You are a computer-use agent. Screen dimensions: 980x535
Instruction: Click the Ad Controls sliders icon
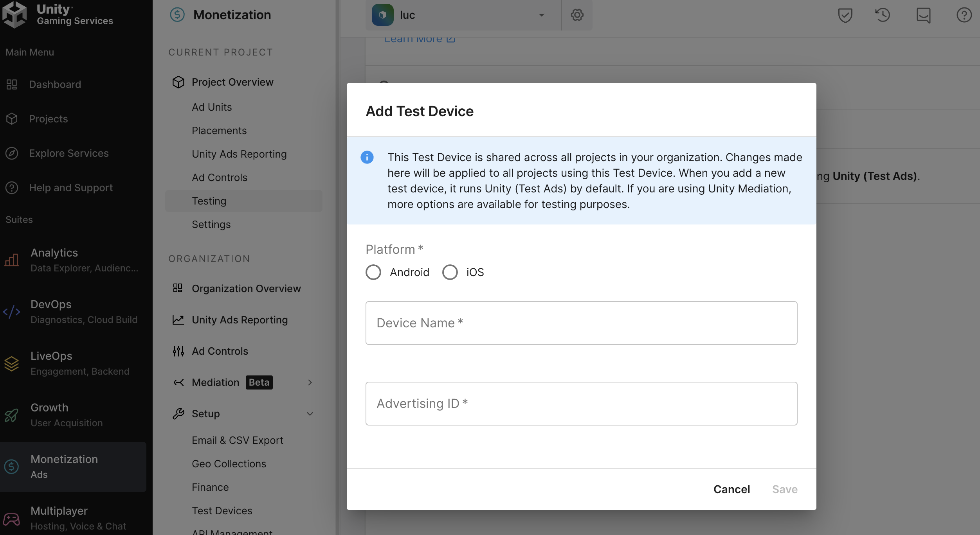[x=178, y=351]
